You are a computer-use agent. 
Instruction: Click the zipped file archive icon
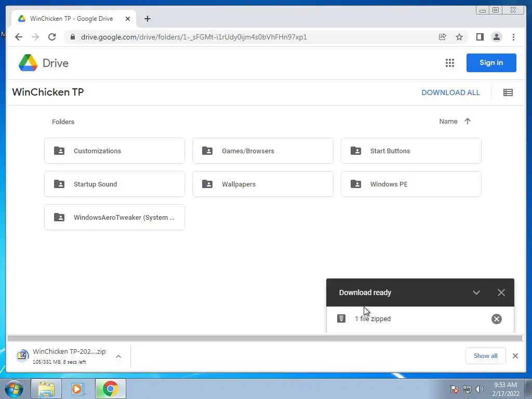pos(341,318)
